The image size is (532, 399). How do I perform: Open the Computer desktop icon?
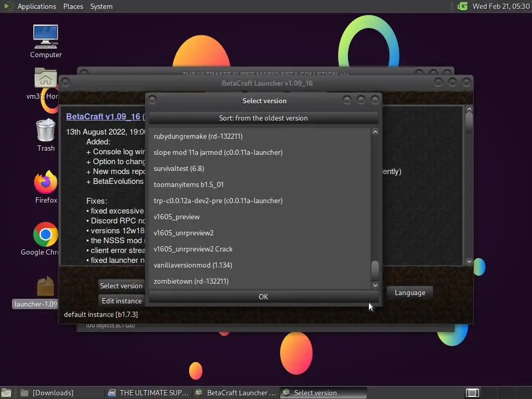46,41
